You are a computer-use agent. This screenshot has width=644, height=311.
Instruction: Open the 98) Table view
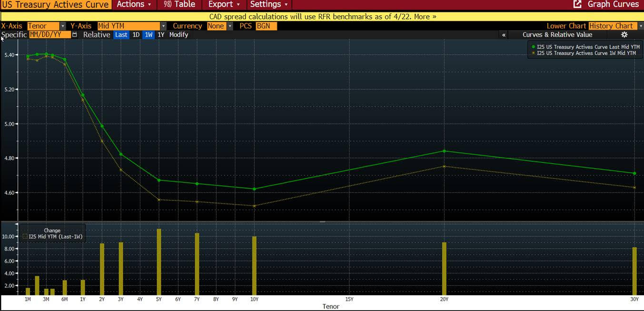tap(179, 4)
